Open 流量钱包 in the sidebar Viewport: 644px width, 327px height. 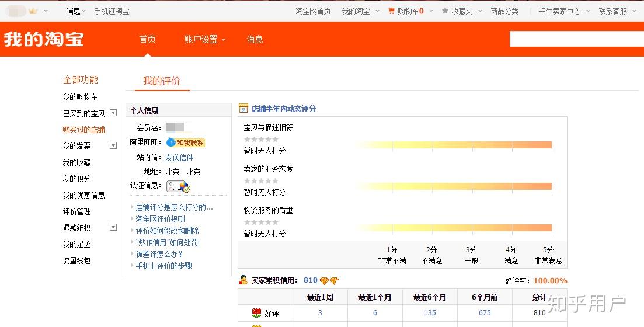[77, 260]
